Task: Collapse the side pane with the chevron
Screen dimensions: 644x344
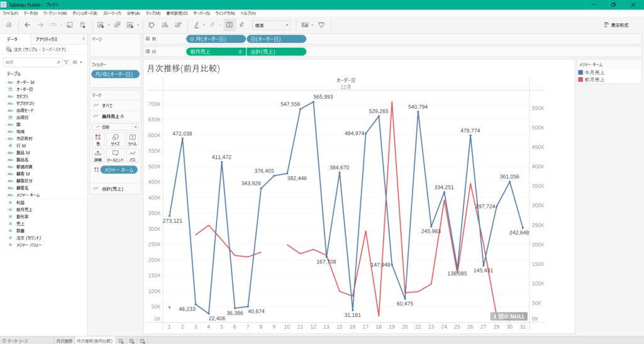Action: click(84, 39)
